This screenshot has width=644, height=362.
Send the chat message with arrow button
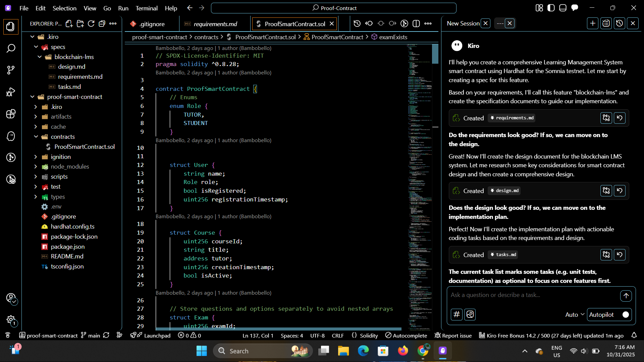[626, 296]
